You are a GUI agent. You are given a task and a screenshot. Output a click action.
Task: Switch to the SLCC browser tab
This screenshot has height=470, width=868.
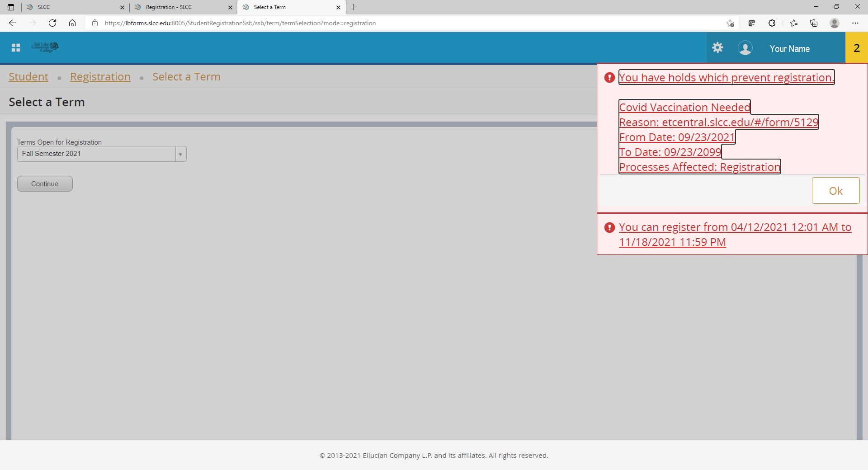[x=72, y=7]
